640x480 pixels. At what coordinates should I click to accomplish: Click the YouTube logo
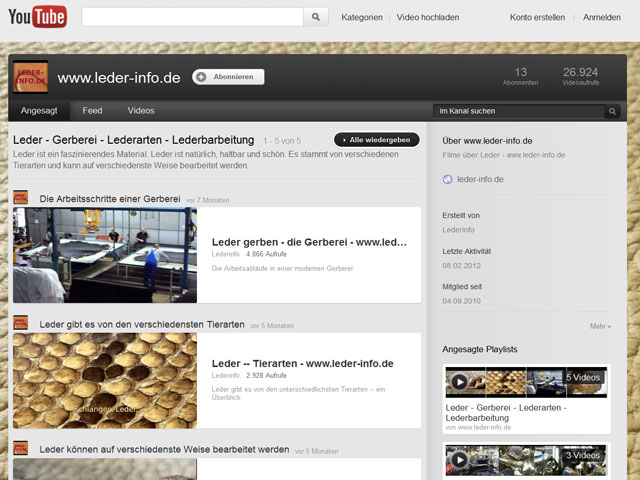point(38,17)
